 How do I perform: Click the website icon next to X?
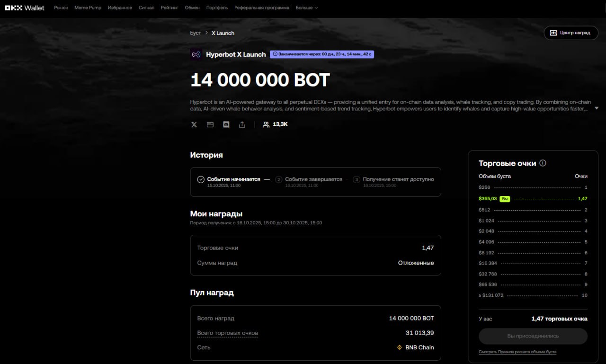[x=210, y=124]
